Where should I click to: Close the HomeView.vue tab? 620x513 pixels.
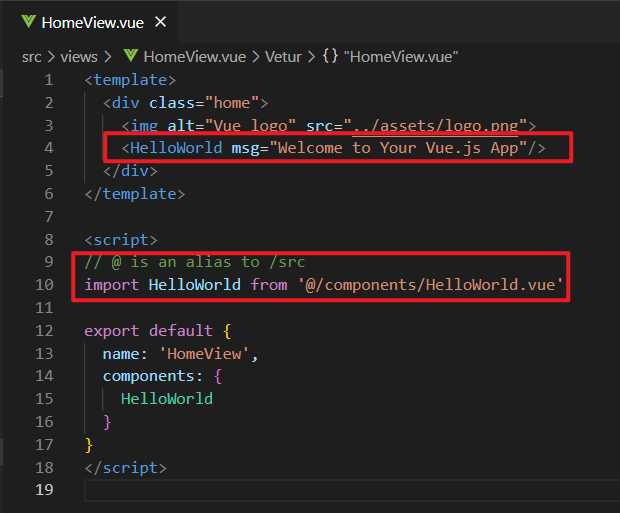[161, 22]
